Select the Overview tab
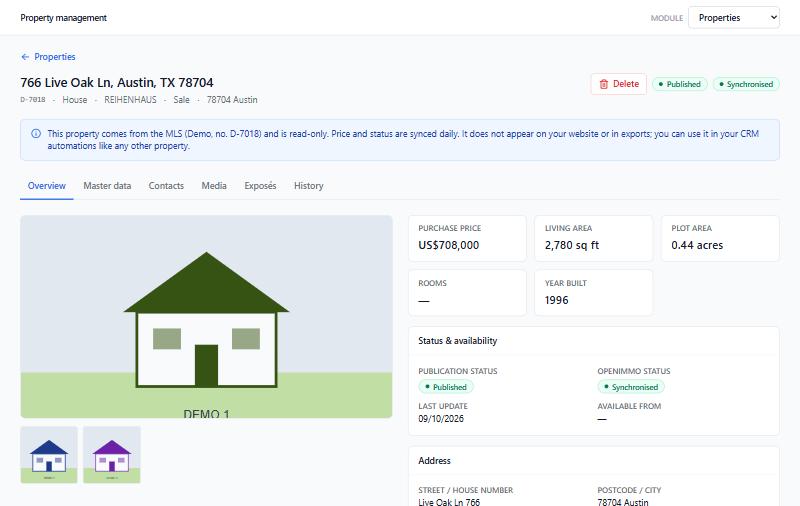 pyautogui.click(x=46, y=186)
